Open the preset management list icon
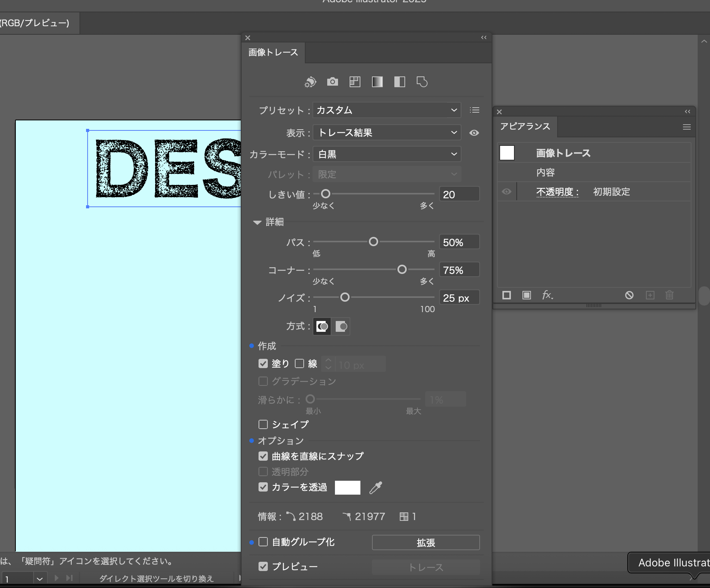The width and height of the screenshot is (710, 588). point(475,110)
